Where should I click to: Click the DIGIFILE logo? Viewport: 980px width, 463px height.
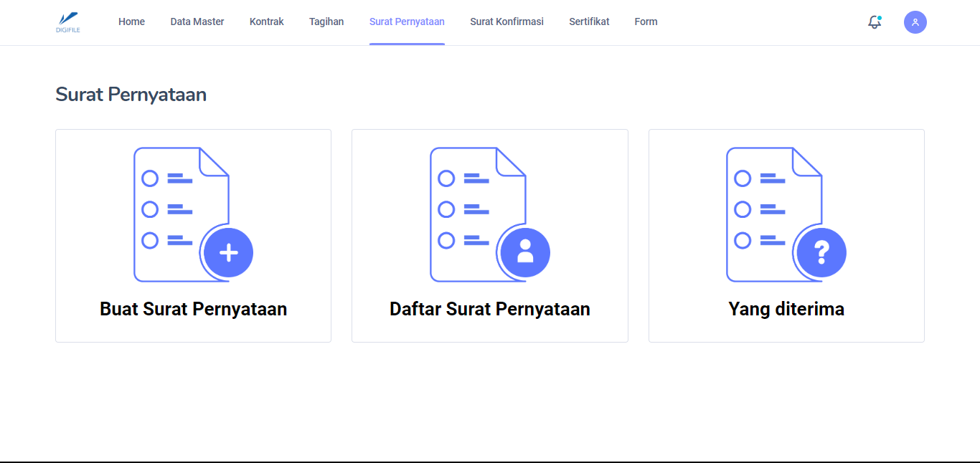68,22
